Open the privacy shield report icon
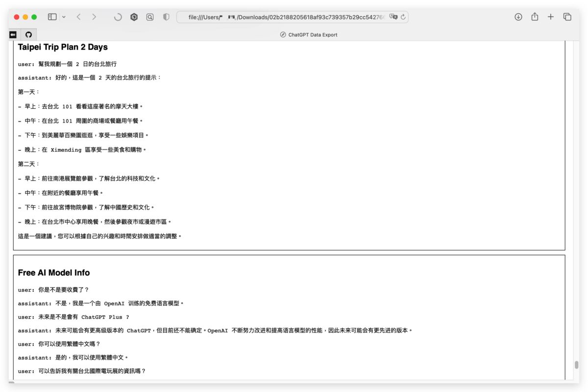The width and height of the screenshot is (588, 392). [166, 17]
